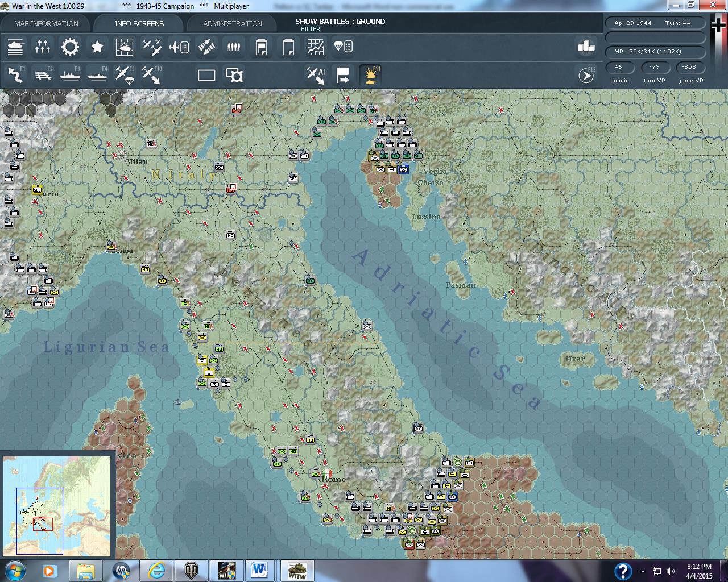Image resolution: width=728 pixels, height=582 pixels.
Task: Click the bar chart statistics icon
Action: click(x=585, y=47)
